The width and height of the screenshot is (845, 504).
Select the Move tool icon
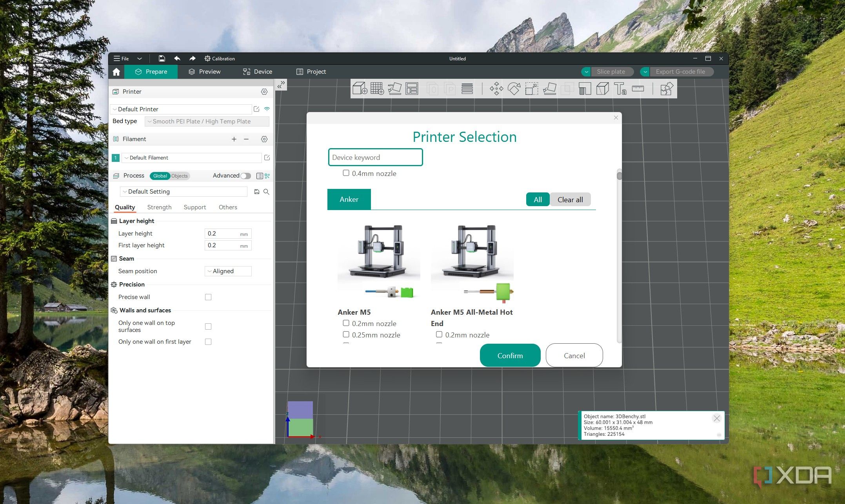pyautogui.click(x=496, y=89)
